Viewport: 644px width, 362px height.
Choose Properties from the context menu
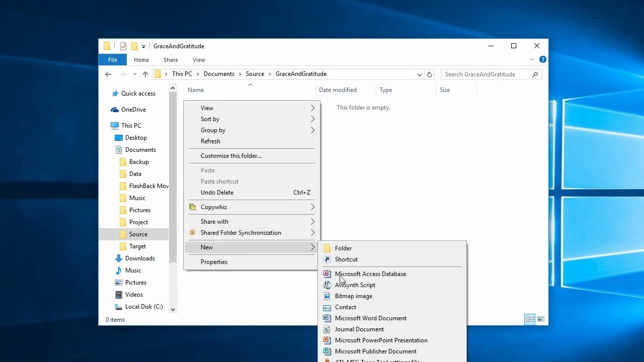pos(252,262)
